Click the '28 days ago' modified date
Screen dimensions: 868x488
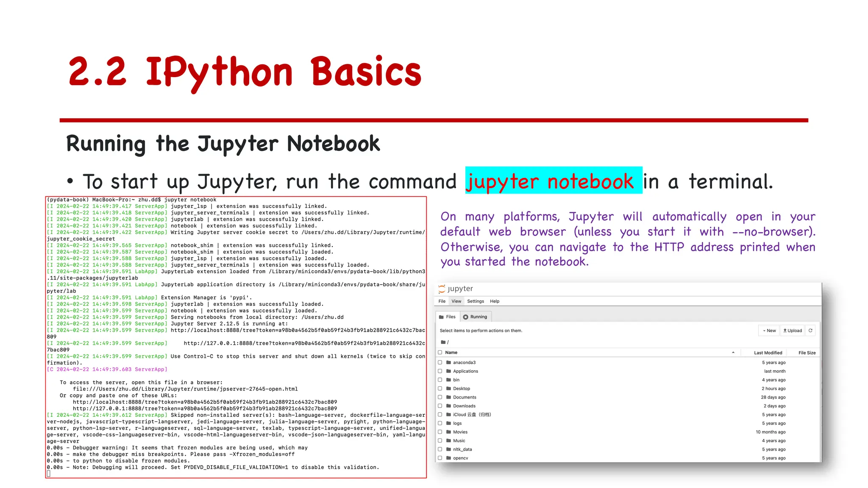pos(773,397)
